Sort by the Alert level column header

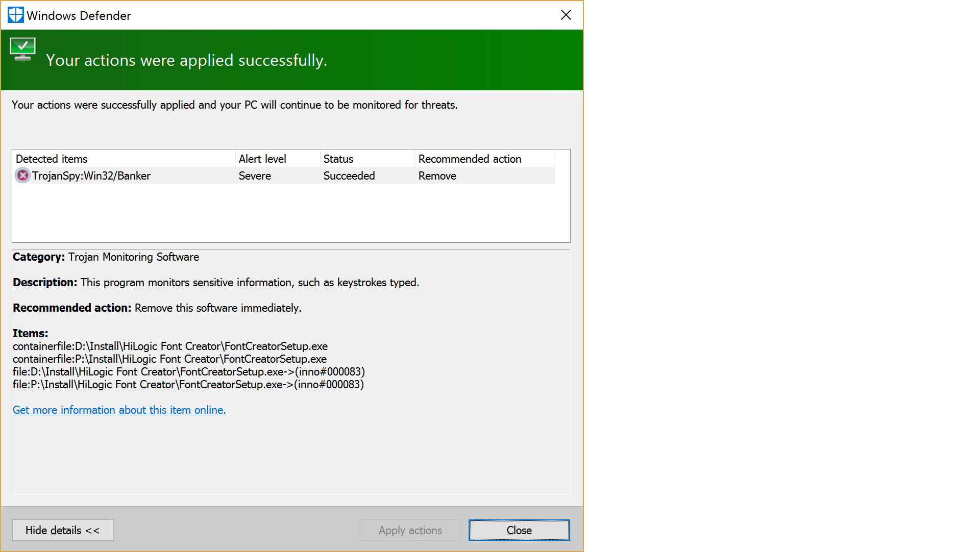(278, 159)
